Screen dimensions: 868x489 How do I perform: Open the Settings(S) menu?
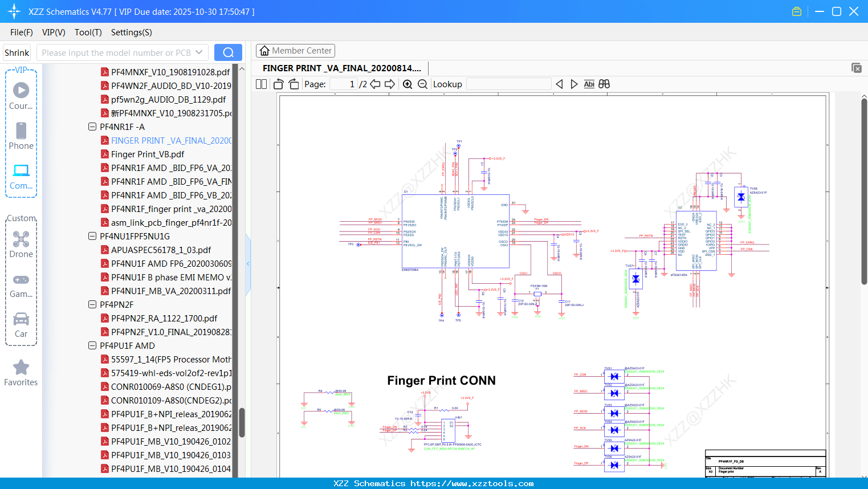tap(131, 32)
